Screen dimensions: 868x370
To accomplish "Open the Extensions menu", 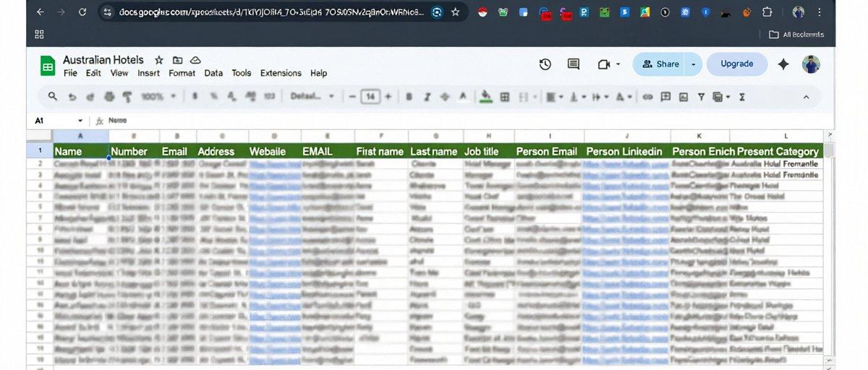I will click(281, 73).
